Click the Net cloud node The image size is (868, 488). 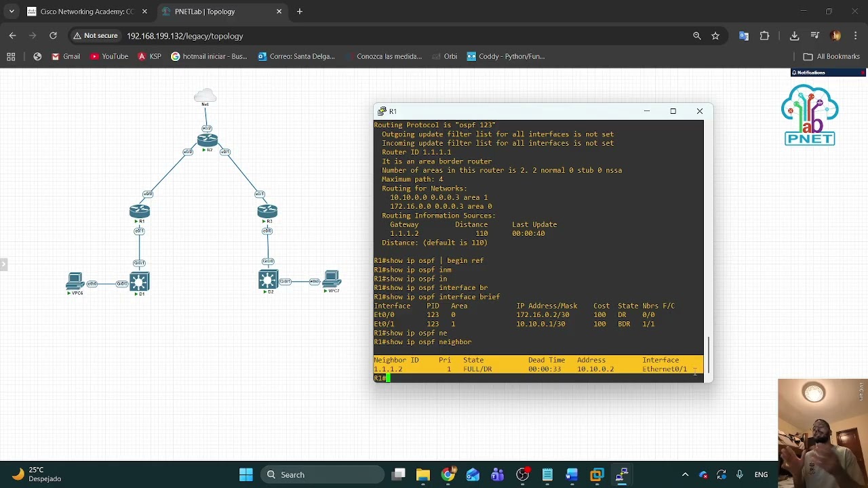(x=205, y=96)
